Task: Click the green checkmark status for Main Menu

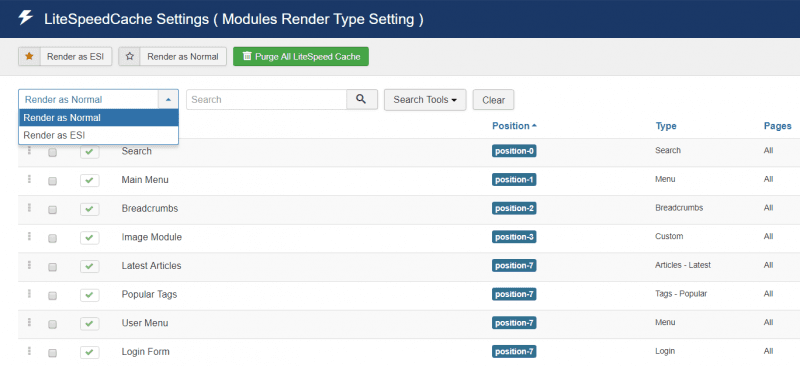Action: pyautogui.click(x=90, y=180)
